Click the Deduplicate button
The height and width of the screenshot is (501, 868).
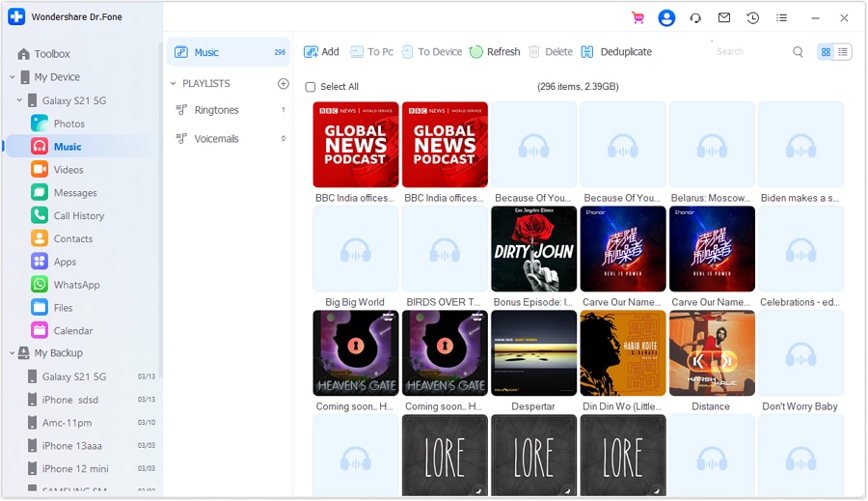click(616, 51)
